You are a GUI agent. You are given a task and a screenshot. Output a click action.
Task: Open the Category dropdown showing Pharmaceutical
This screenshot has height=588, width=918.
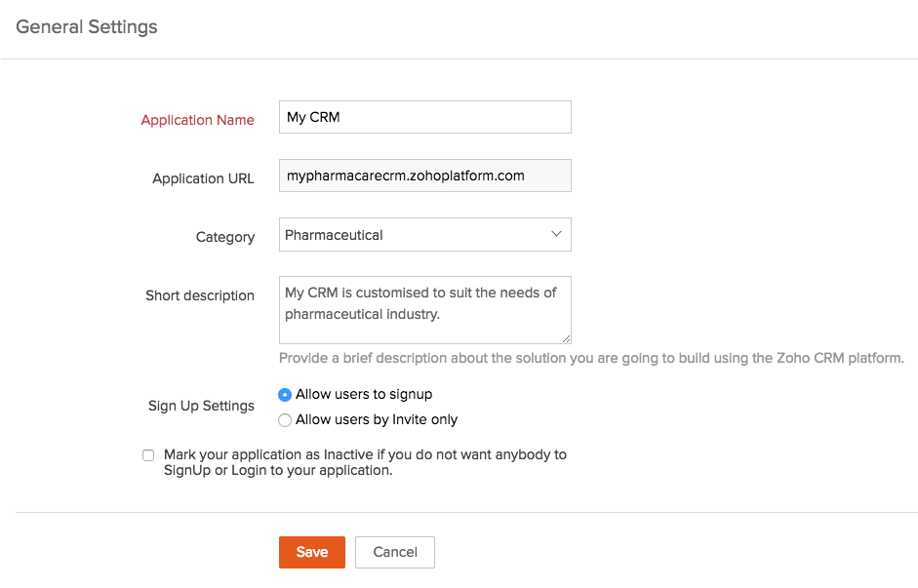(x=424, y=235)
